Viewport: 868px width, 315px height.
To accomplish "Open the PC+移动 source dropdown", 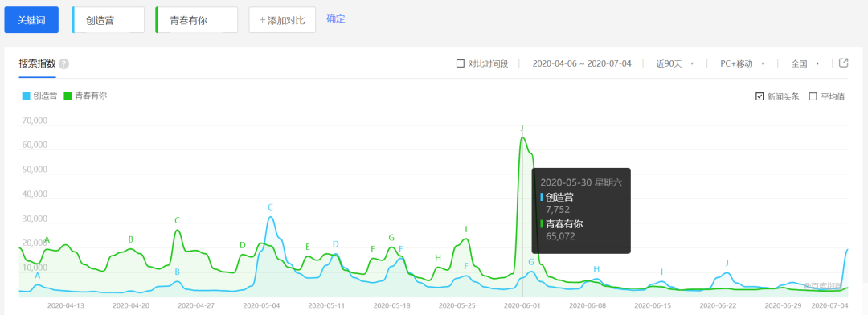I will pos(743,63).
